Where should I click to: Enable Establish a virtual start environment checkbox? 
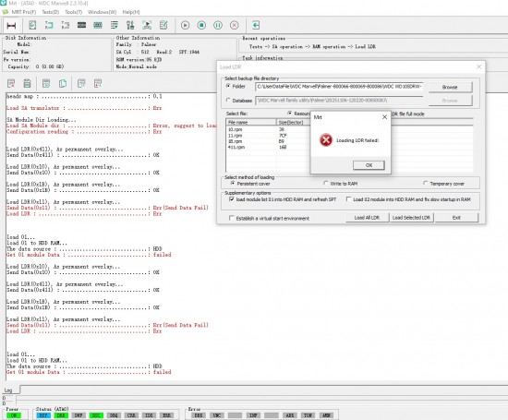(231, 218)
